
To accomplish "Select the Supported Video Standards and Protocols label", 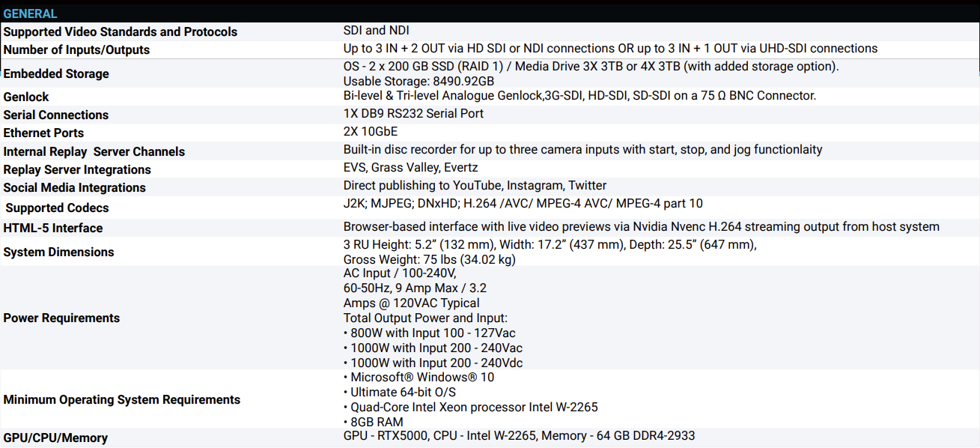I will click(121, 31).
